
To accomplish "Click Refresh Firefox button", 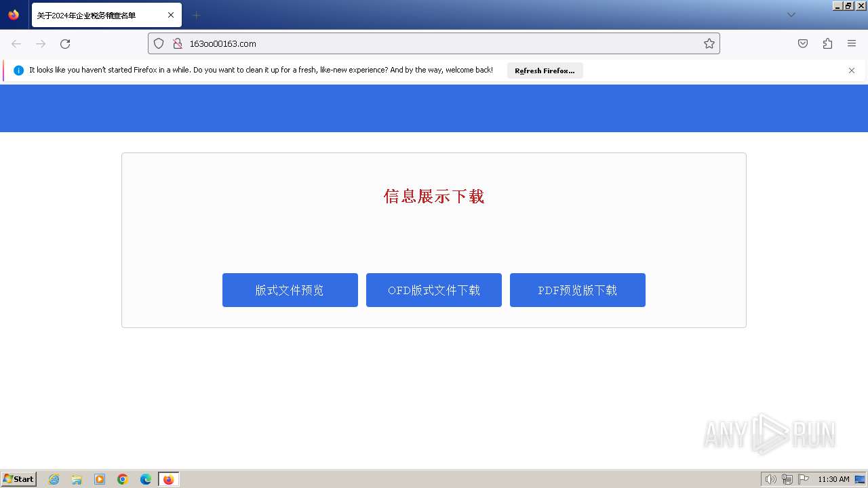I will point(545,70).
